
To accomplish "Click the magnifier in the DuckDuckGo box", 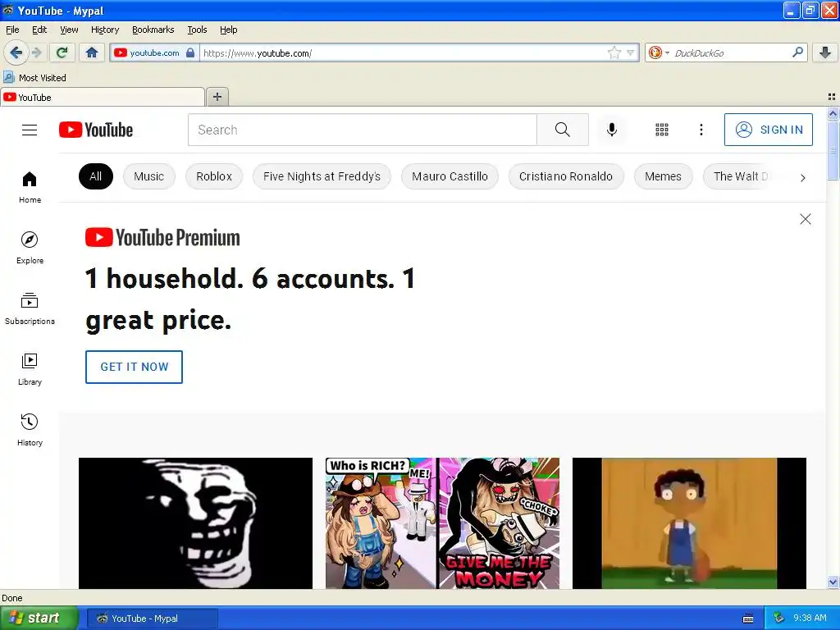I will (x=797, y=52).
